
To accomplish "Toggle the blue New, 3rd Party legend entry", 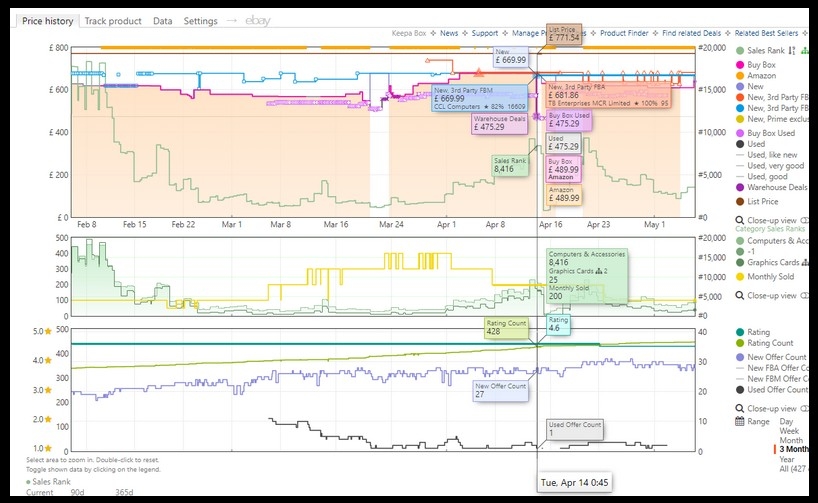I will click(772, 108).
